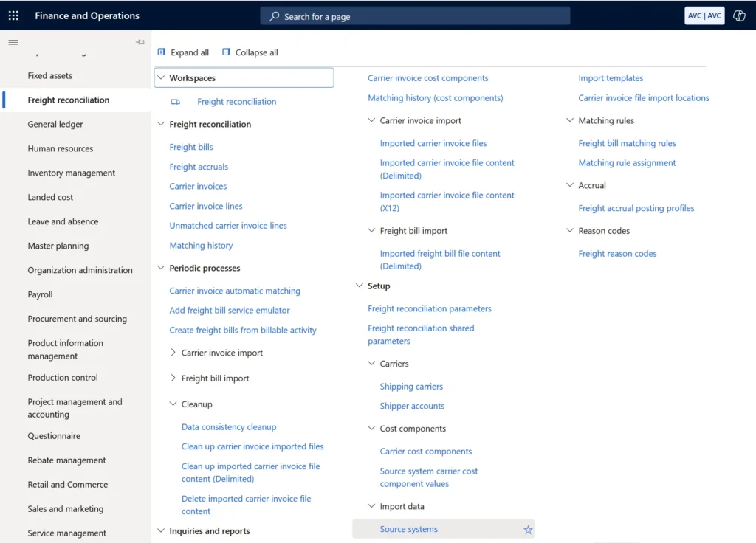
Task: Open Freight reconciliation parameters
Action: pos(429,308)
